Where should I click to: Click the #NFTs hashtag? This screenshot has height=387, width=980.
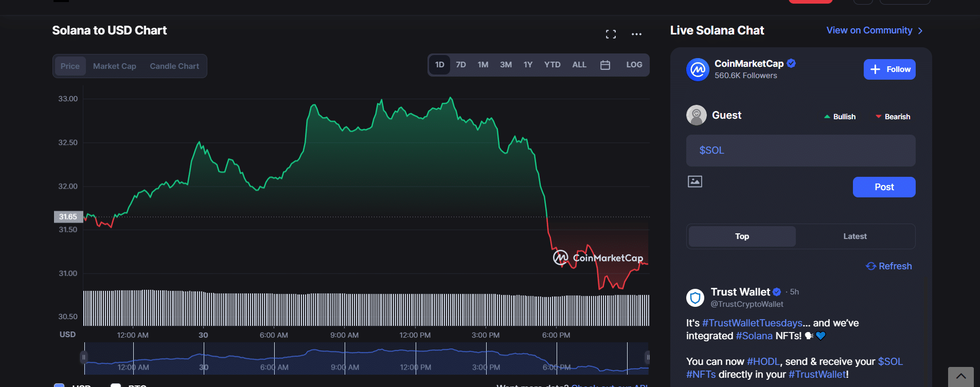tap(701, 374)
